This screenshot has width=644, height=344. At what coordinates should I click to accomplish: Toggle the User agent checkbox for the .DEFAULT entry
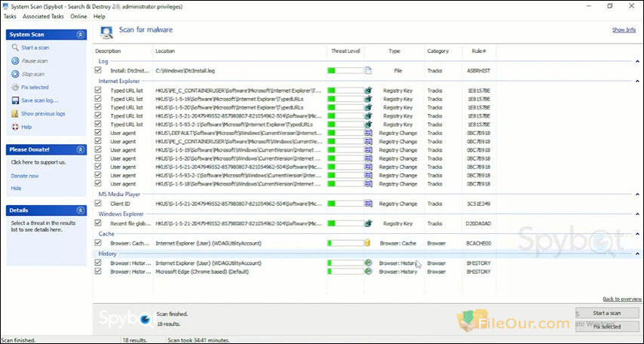98,133
